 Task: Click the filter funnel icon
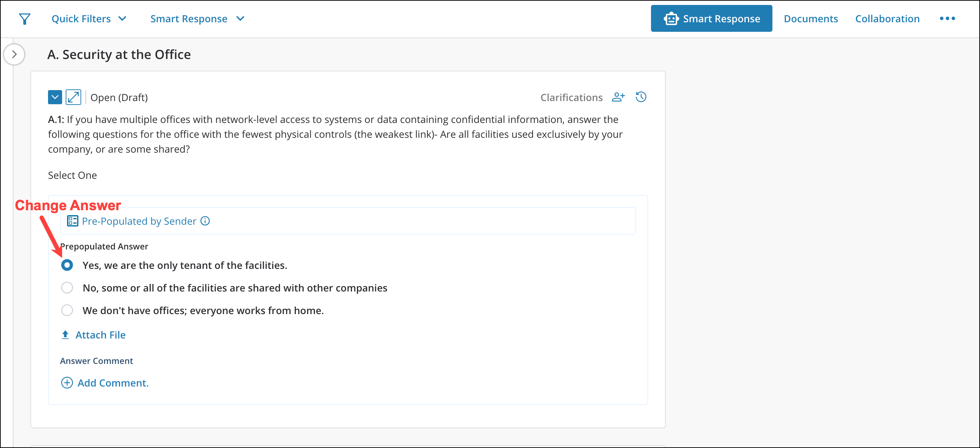pos(24,19)
